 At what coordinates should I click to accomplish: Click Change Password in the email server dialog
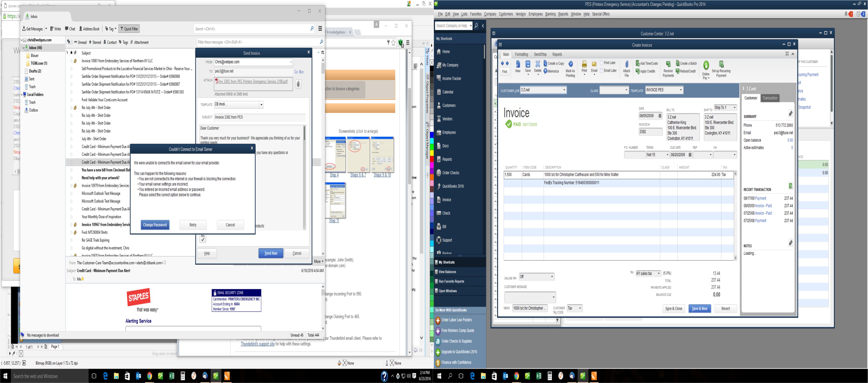click(x=155, y=225)
